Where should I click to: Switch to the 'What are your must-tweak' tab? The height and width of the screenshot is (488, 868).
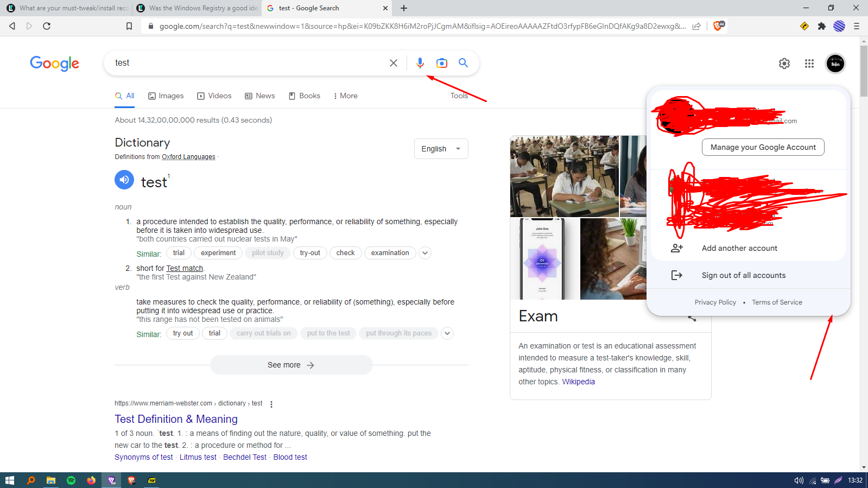[x=67, y=8]
